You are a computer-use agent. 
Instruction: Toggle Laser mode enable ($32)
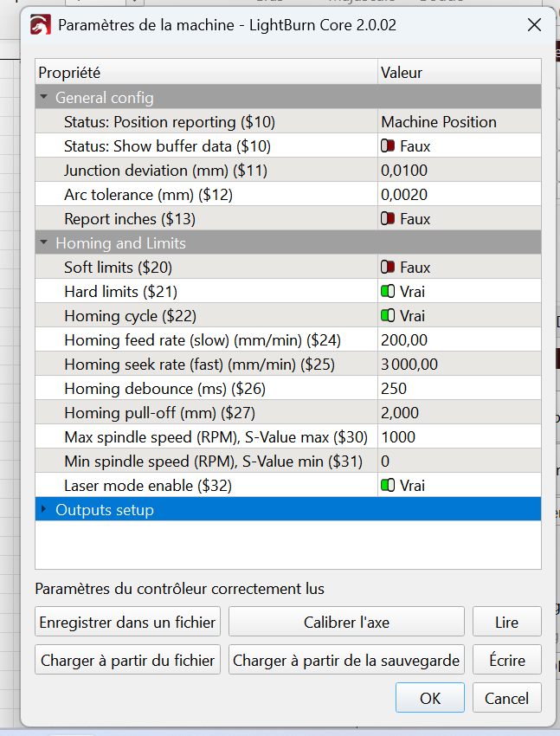point(389,486)
